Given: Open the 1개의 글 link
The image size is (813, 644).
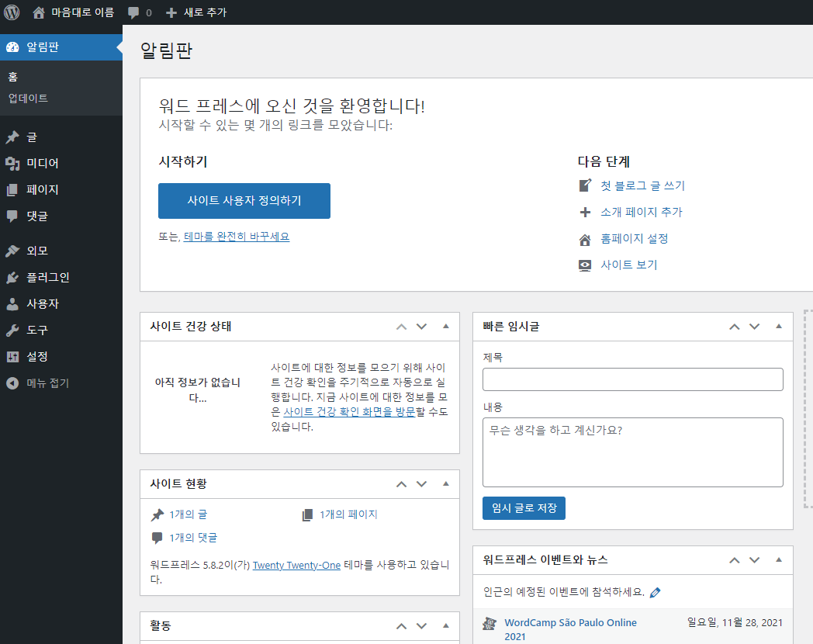Looking at the screenshot, I should 189,514.
